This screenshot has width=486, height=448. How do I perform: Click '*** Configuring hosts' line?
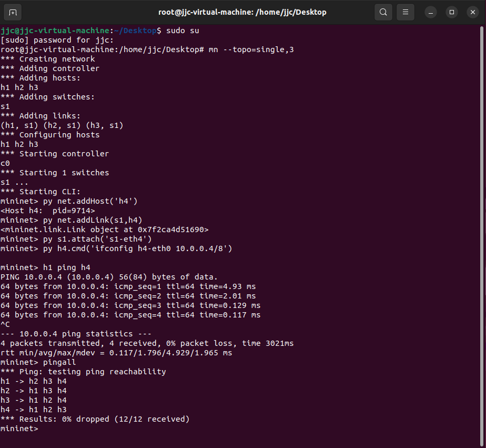50,135
